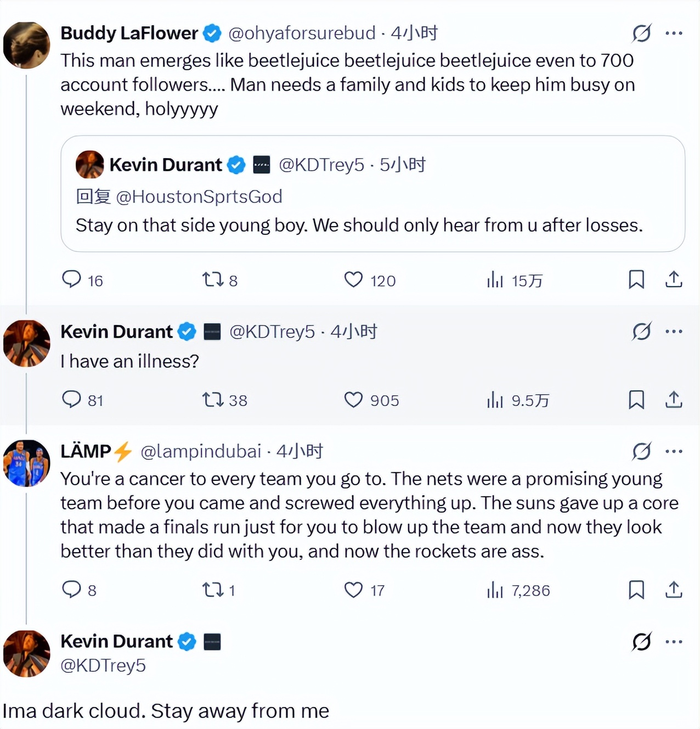The height and width of the screenshot is (729, 700).
Task: Open more options on Buddy LaFlower's tweet
Action: coord(674,33)
